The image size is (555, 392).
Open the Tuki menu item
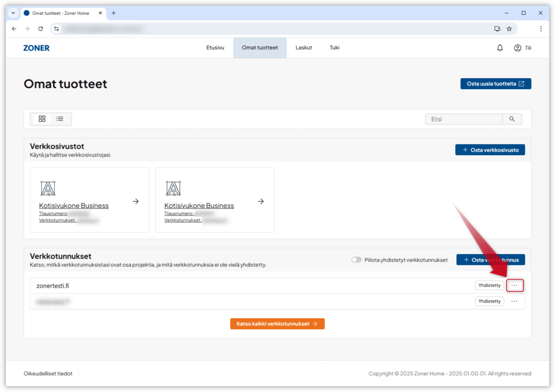[x=334, y=48]
